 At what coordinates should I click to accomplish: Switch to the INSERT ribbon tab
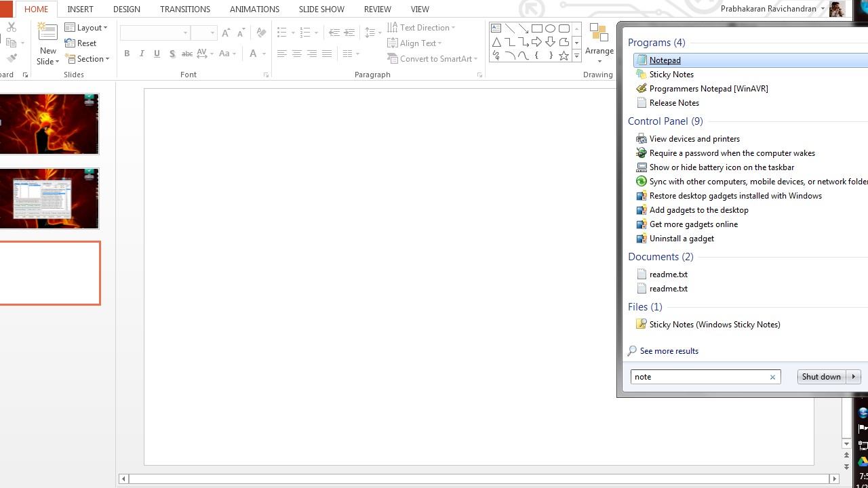click(80, 9)
